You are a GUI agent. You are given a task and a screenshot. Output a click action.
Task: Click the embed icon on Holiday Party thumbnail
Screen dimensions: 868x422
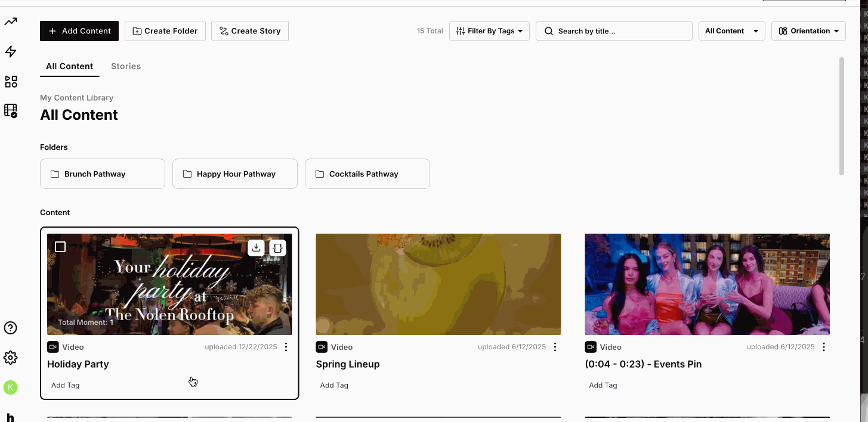[x=277, y=248]
